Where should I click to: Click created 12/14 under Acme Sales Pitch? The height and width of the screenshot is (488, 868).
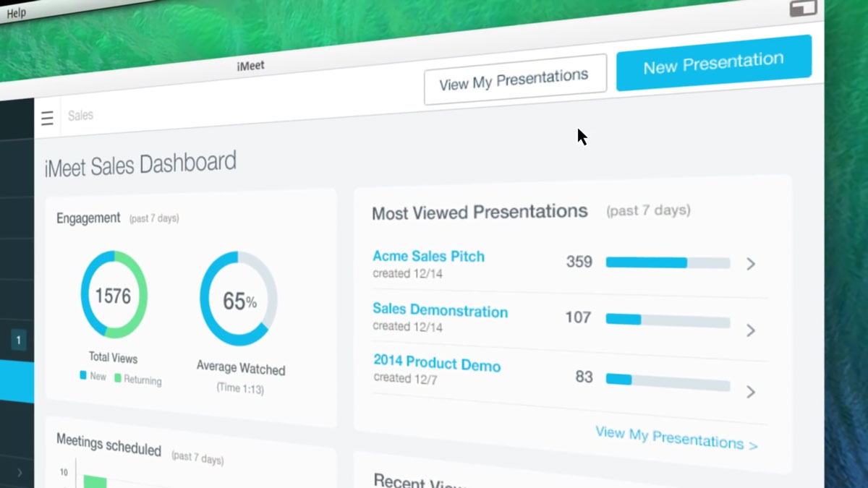(x=407, y=273)
